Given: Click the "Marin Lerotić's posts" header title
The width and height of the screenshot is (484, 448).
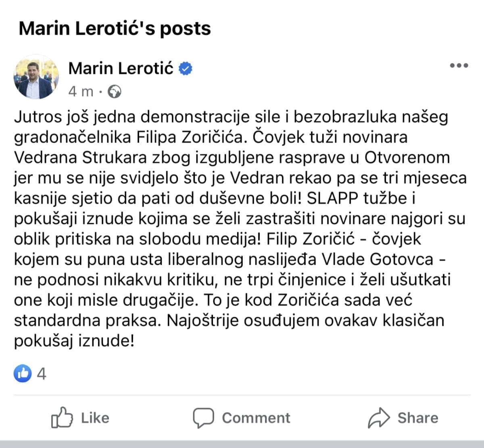Looking at the screenshot, I should [x=115, y=28].
